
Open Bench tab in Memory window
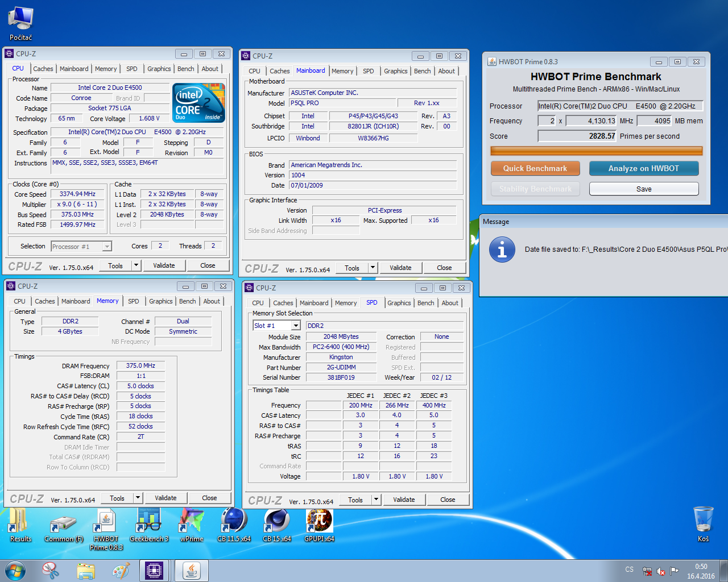(x=188, y=301)
